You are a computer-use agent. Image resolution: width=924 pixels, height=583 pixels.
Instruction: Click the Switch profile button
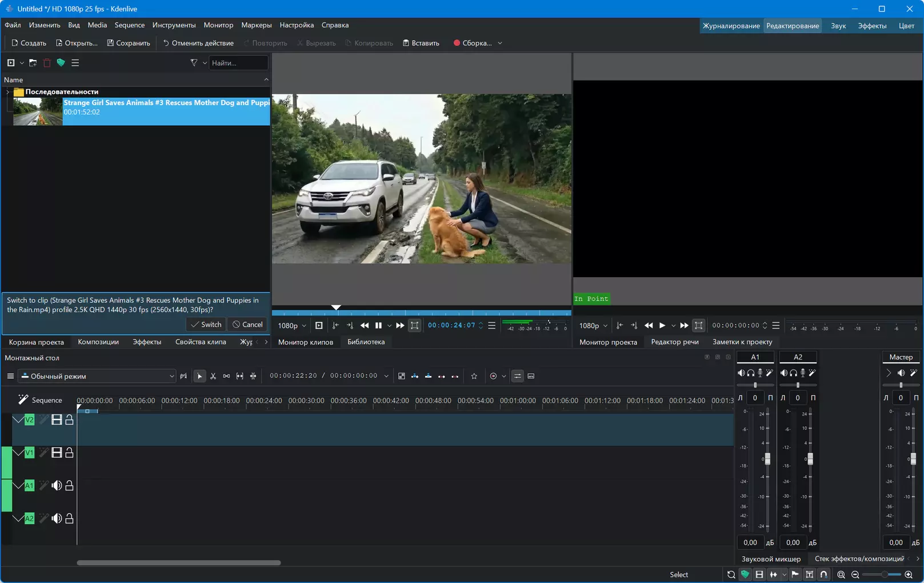pyautogui.click(x=206, y=325)
